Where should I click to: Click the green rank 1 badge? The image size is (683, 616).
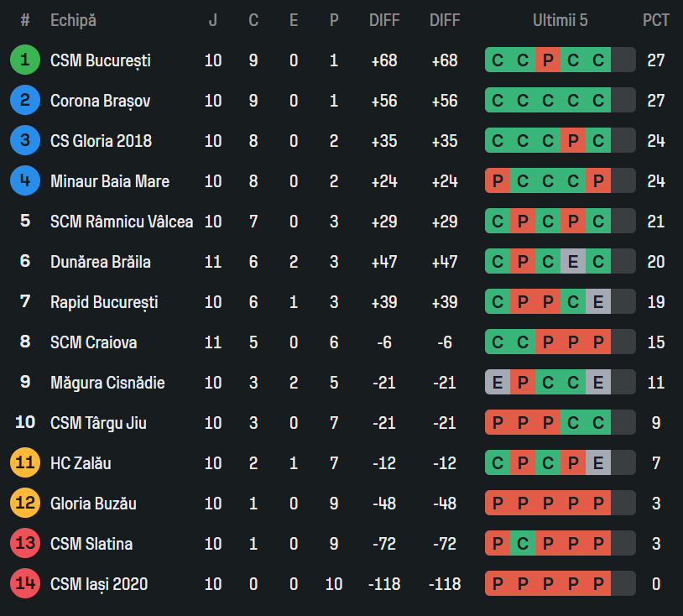25,60
